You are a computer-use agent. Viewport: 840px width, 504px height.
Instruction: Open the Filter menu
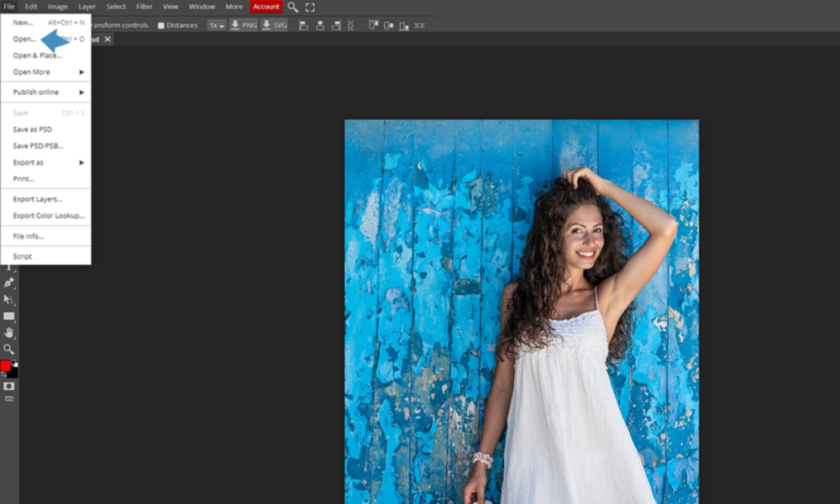pyautogui.click(x=144, y=7)
